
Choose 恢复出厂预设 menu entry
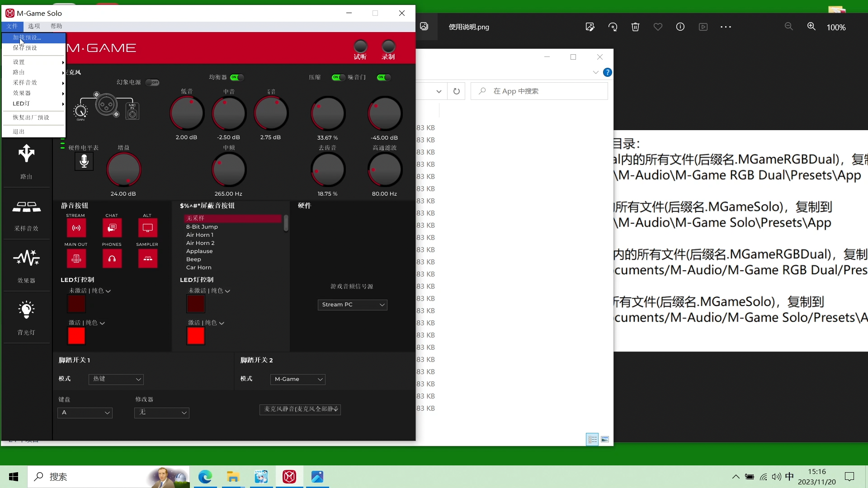pos(34,117)
